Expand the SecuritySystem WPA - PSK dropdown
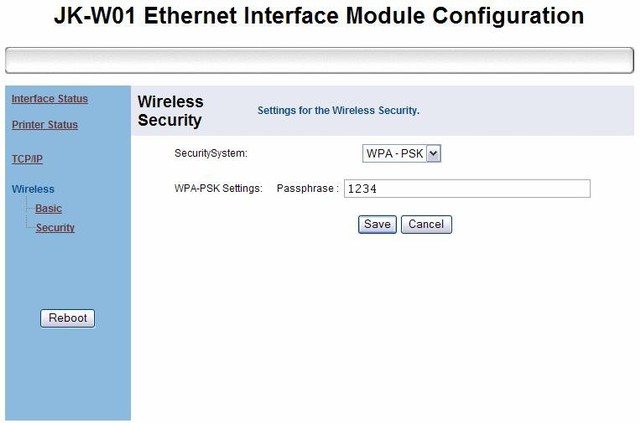640x423 pixels. coord(401,153)
